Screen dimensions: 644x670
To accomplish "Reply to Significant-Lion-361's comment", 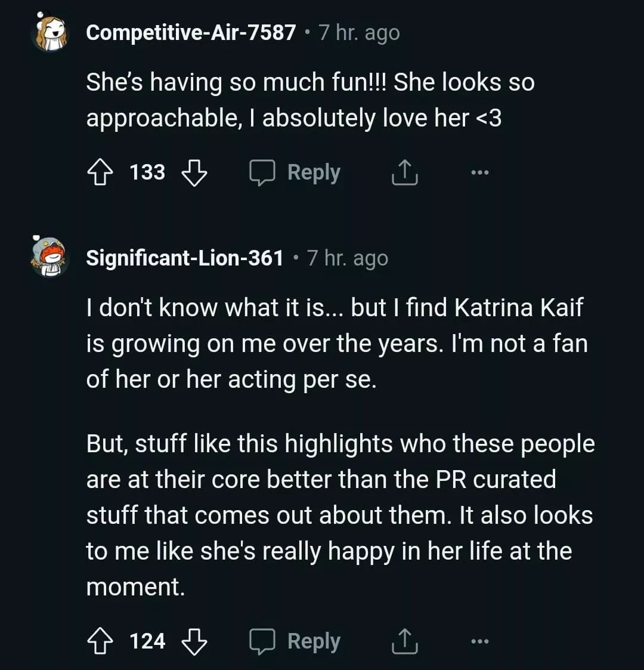I will [295, 642].
